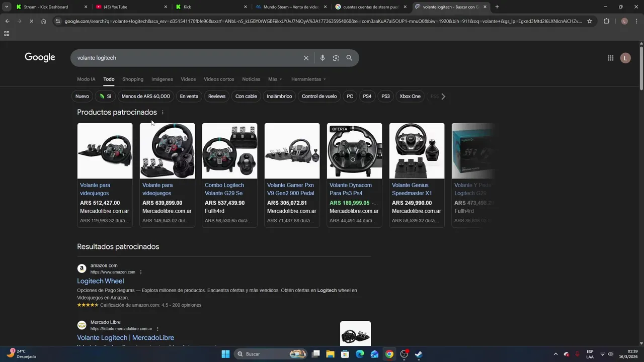Image resolution: width=644 pixels, height=362 pixels.
Task: Open Google account avatar on results page
Action: [625, 58]
